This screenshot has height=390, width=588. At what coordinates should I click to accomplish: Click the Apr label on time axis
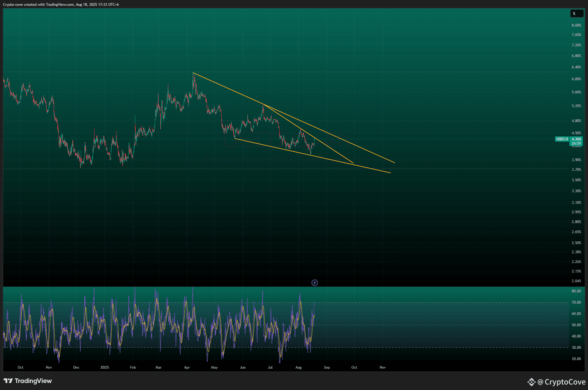click(x=187, y=367)
